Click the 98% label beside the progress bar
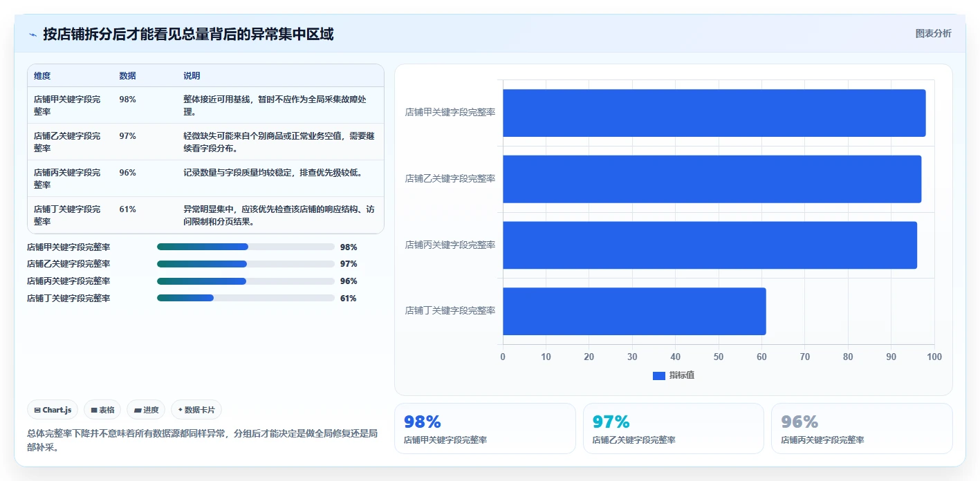The width and height of the screenshot is (980, 481). pyautogui.click(x=349, y=247)
